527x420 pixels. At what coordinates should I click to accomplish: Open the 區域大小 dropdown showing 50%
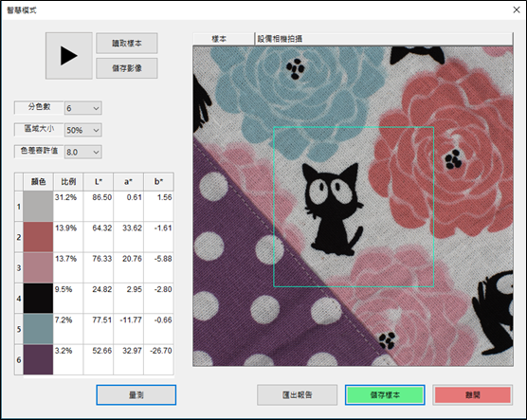(83, 130)
